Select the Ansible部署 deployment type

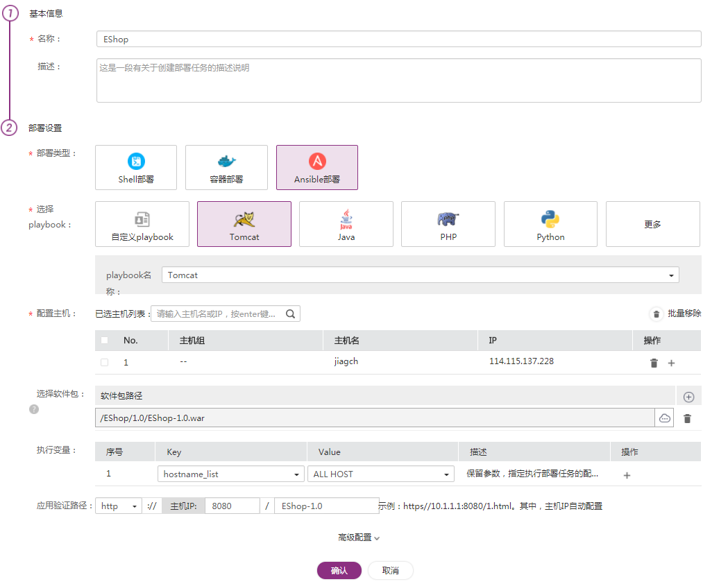[317, 167]
